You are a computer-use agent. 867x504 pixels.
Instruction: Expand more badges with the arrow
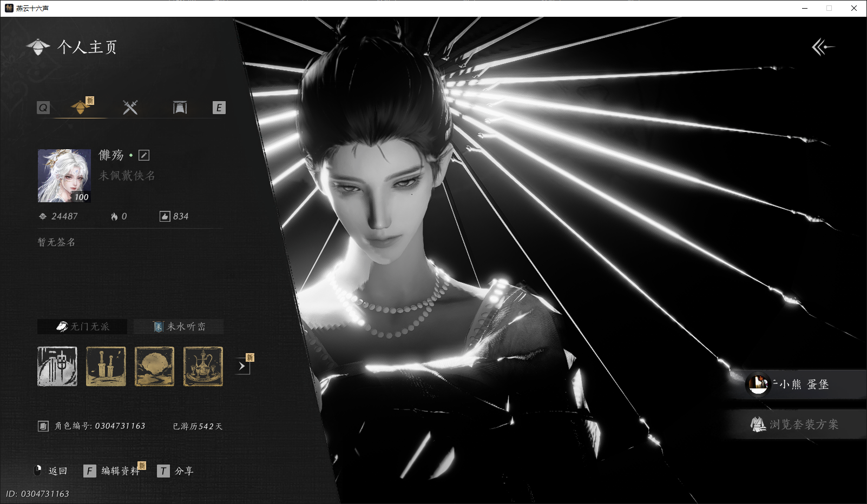tap(242, 366)
